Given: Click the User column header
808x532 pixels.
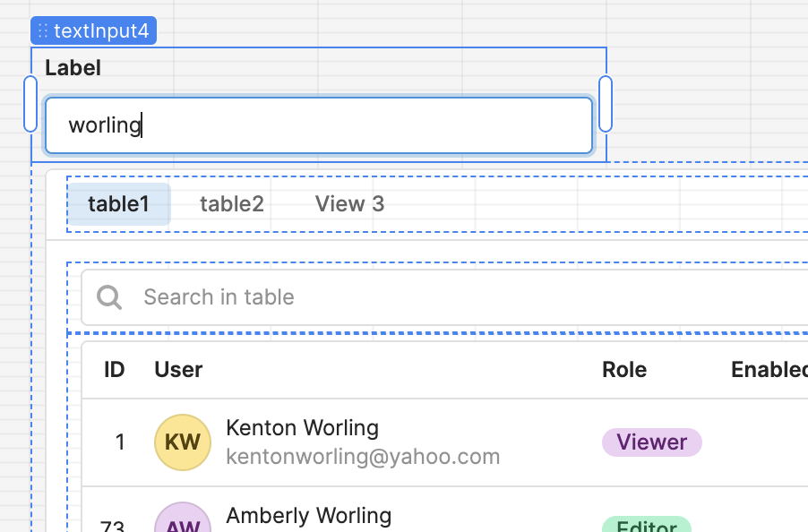Looking at the screenshot, I should click(178, 370).
